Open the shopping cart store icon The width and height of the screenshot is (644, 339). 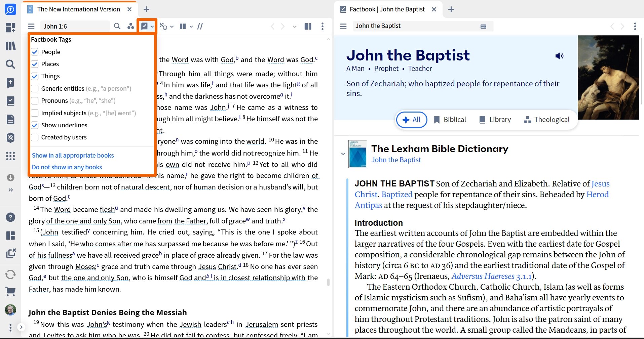[10, 292]
